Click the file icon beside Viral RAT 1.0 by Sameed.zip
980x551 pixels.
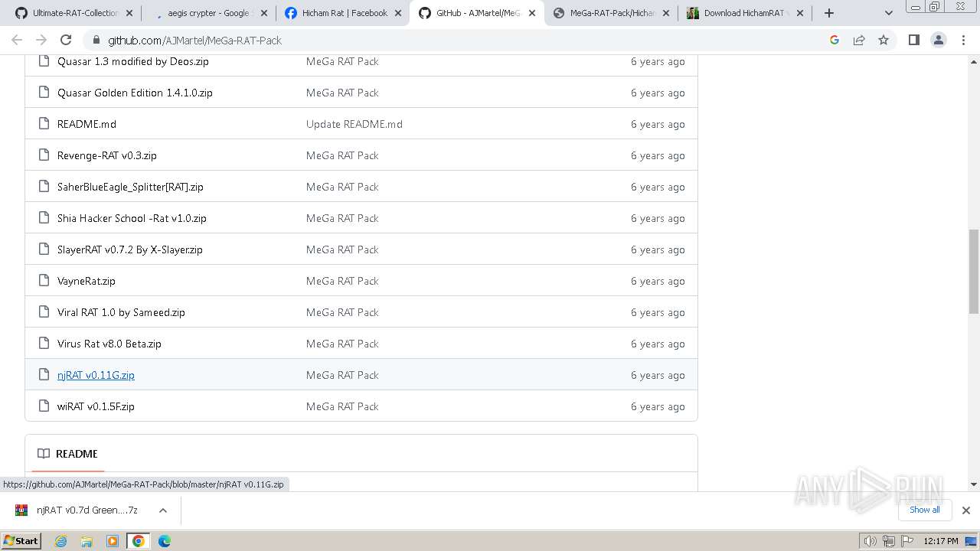[x=44, y=312]
